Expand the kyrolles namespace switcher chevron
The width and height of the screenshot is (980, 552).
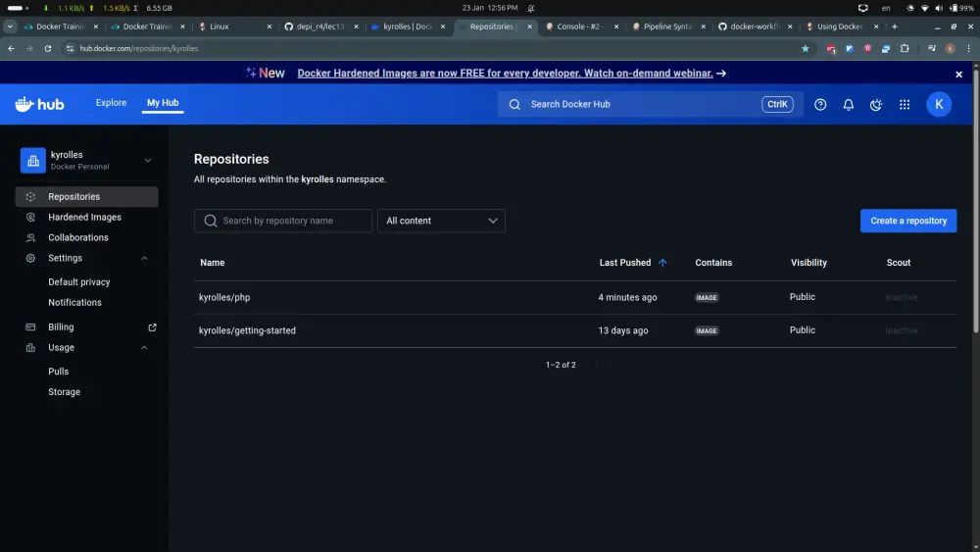tap(148, 160)
